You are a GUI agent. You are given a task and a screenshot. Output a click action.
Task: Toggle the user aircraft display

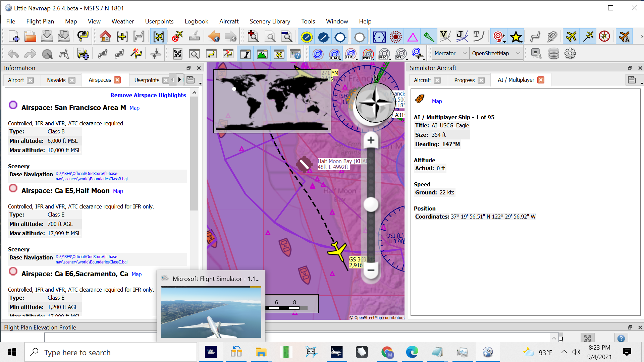[571, 37]
